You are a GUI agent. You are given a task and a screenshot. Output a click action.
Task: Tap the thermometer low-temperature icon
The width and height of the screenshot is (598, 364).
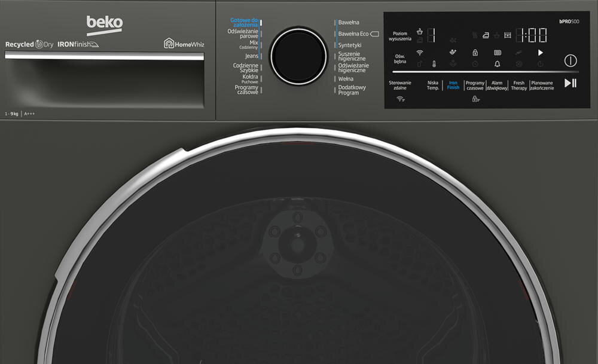click(434, 64)
